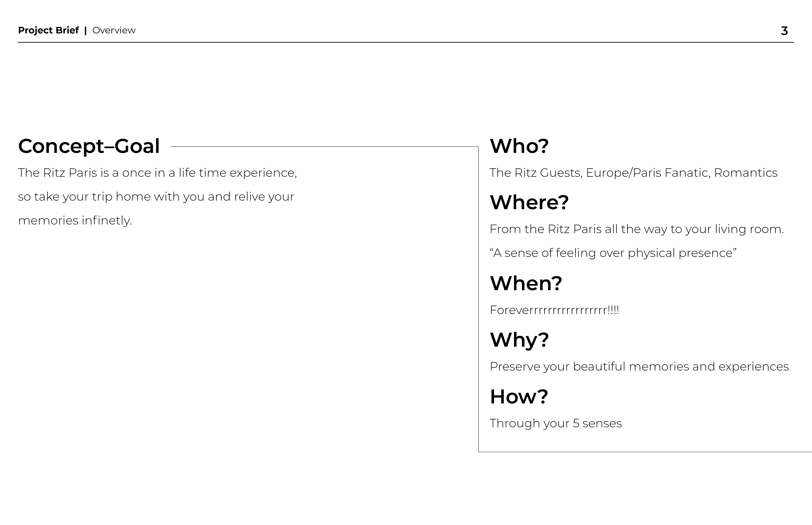Viewport: 812px width, 525px height.
Task: Click the "When?" heading
Action: click(526, 283)
